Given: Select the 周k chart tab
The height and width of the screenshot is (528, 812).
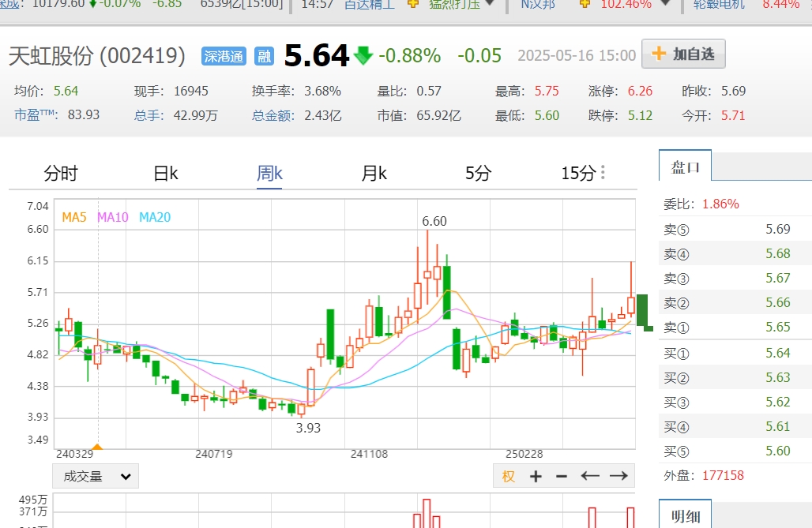Looking at the screenshot, I should point(270,173).
